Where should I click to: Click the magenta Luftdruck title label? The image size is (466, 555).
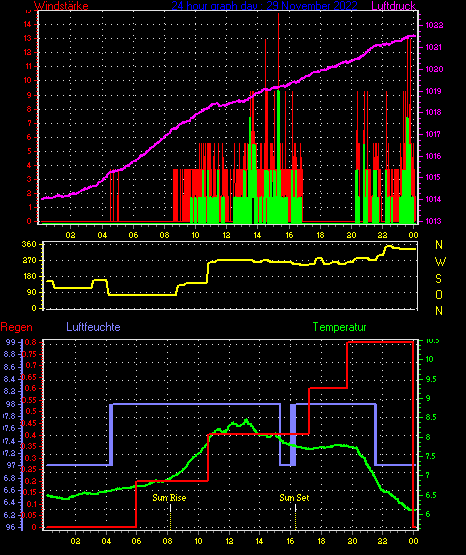393,6
